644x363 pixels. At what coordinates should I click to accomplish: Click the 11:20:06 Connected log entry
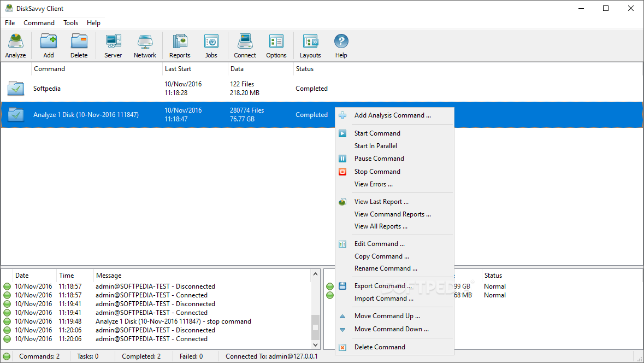tap(157, 339)
